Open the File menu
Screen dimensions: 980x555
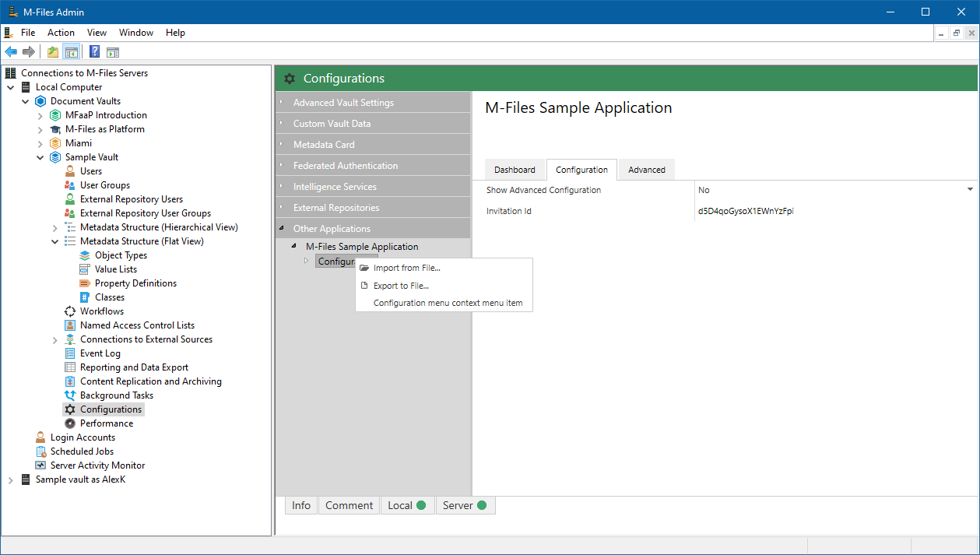pos(28,33)
